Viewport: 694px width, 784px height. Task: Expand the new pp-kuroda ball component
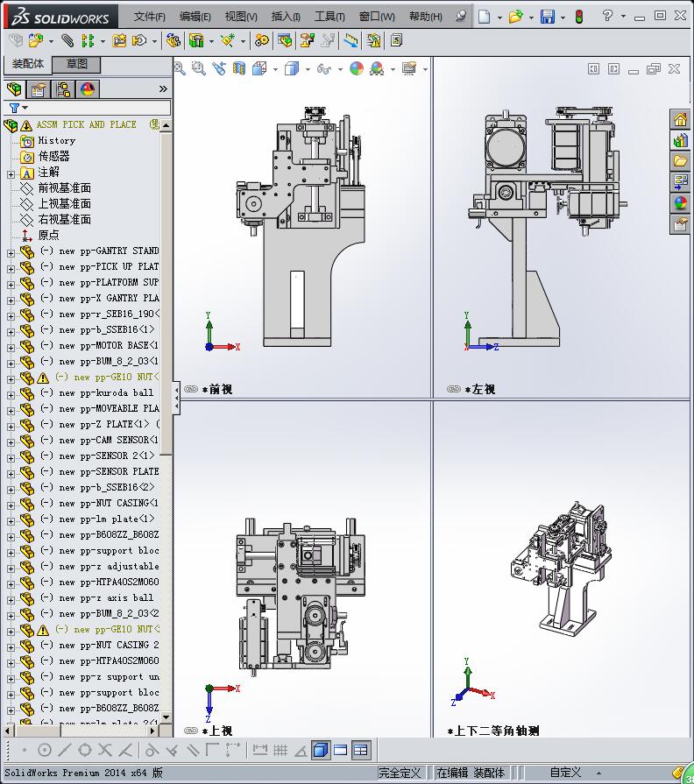pyautogui.click(x=11, y=395)
